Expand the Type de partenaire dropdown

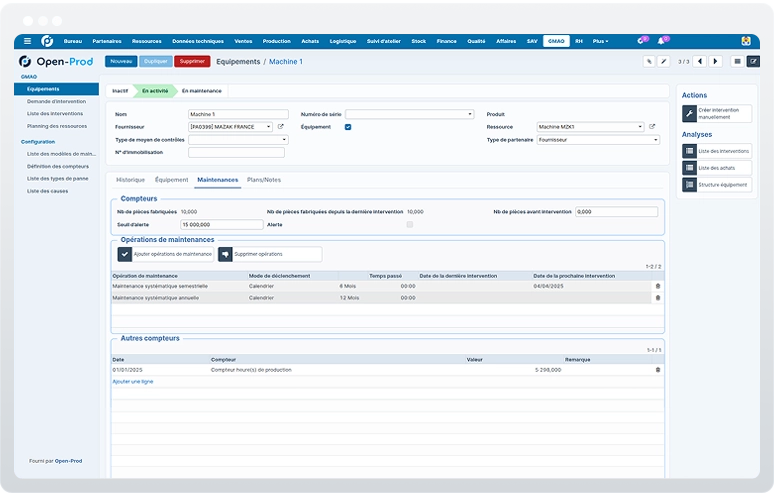coord(598,140)
